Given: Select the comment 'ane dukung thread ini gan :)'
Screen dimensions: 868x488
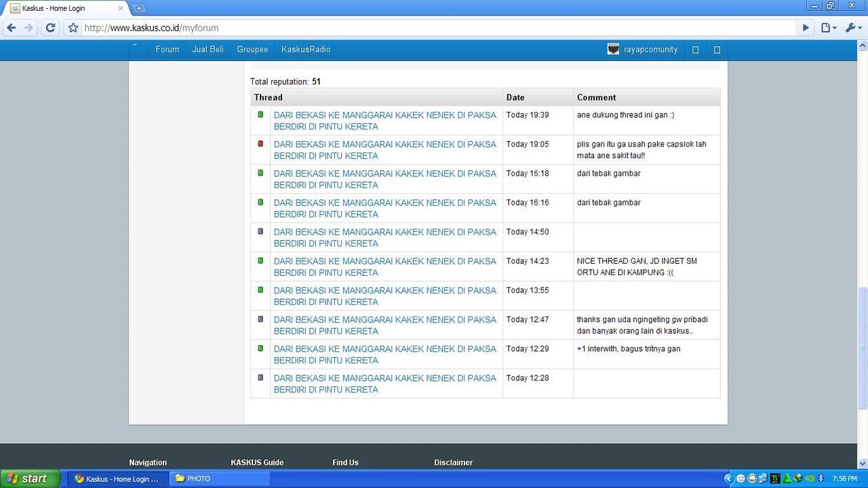Looking at the screenshot, I should (625, 115).
